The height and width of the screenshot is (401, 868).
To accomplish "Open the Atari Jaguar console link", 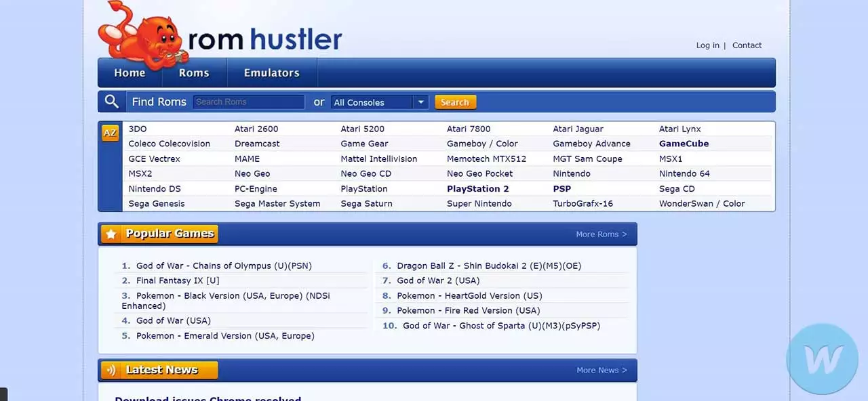I will [x=578, y=129].
